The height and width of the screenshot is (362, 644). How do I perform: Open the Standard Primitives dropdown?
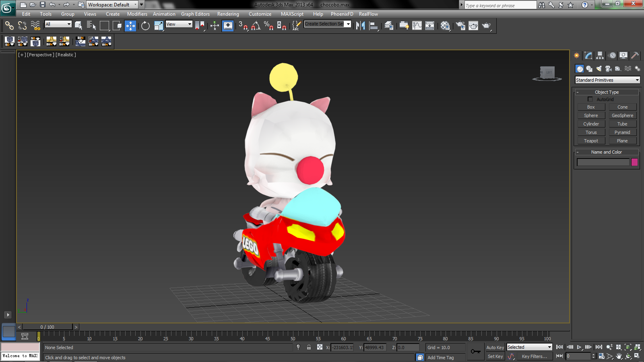(607, 80)
